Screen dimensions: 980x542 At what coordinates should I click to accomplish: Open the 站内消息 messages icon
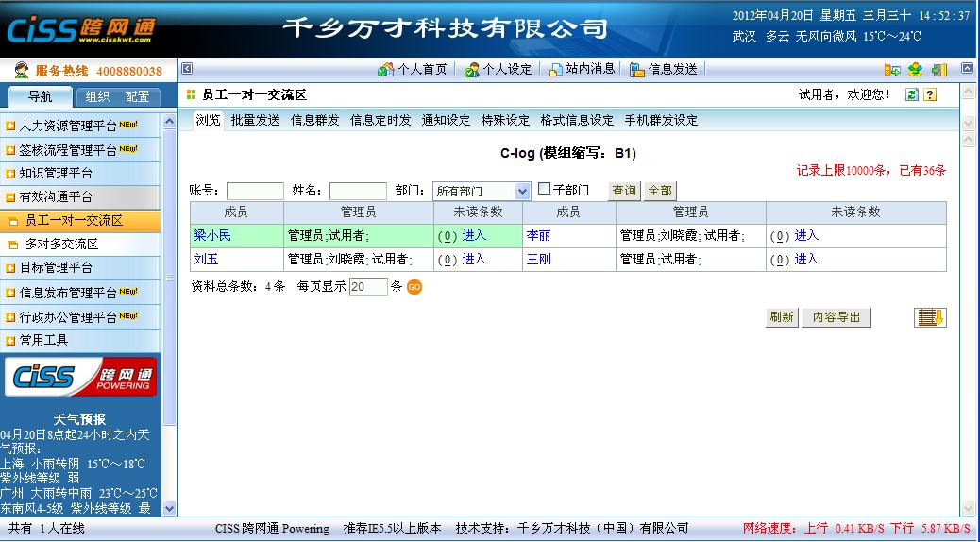(x=556, y=69)
